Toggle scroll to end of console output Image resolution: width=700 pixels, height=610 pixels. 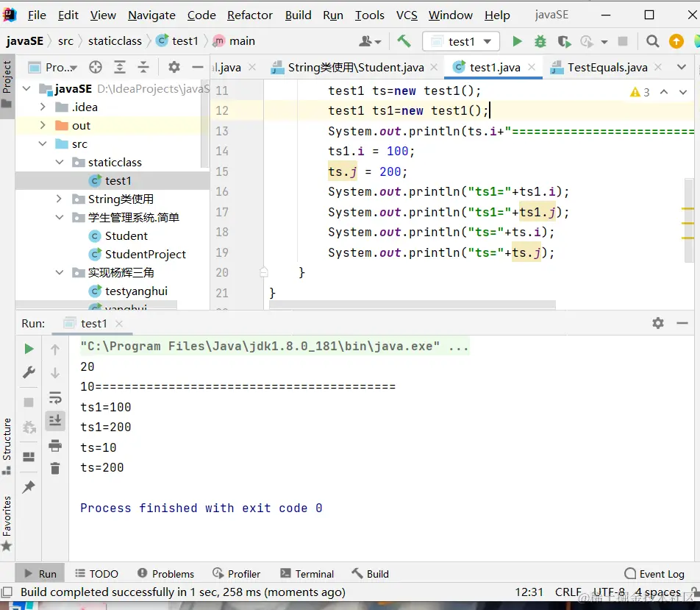point(55,421)
